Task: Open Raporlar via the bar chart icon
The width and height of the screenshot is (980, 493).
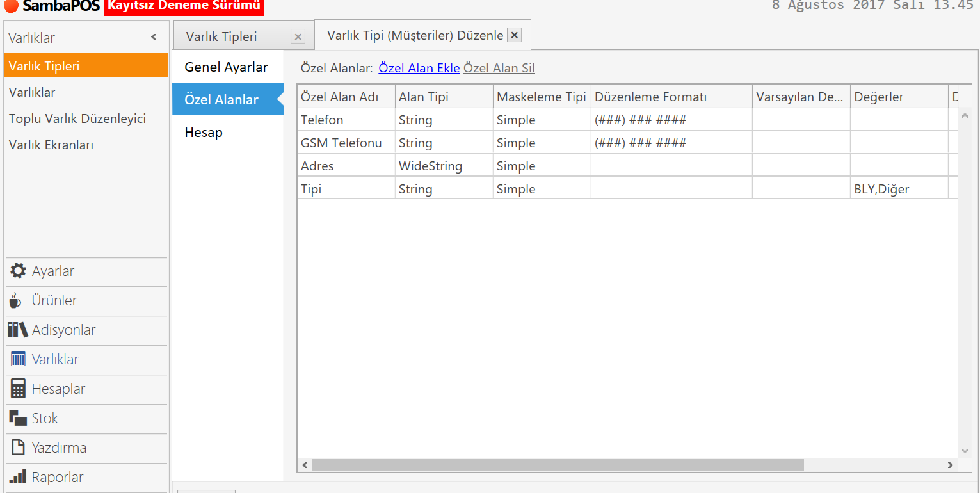Action: click(x=18, y=477)
